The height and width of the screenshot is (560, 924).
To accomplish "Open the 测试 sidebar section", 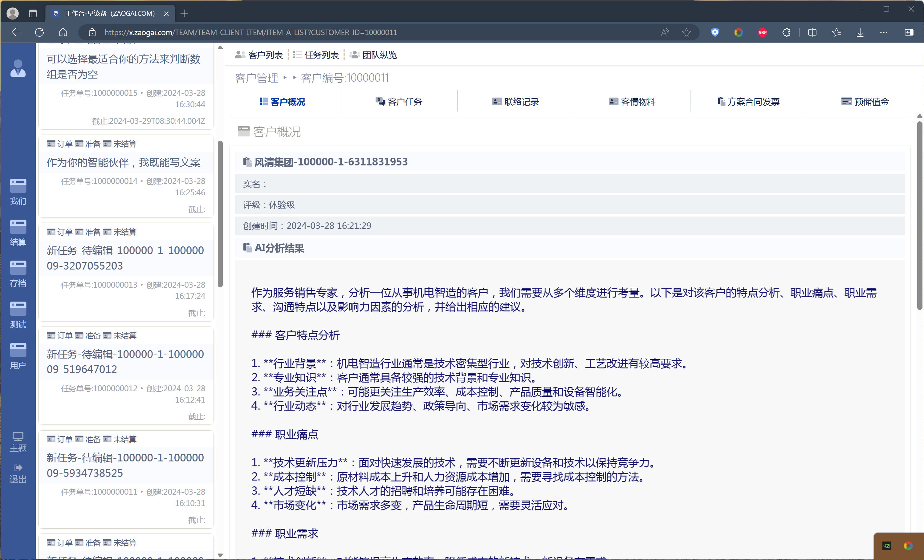I will tap(18, 315).
